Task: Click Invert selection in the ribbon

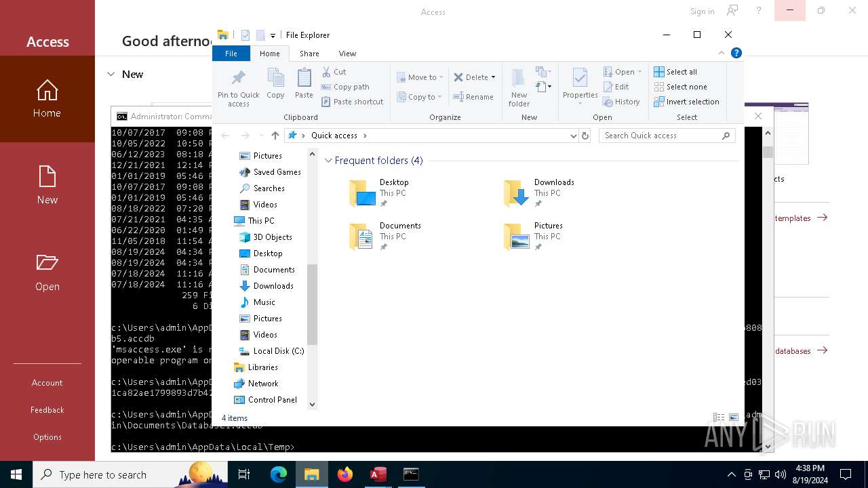Action: [686, 102]
